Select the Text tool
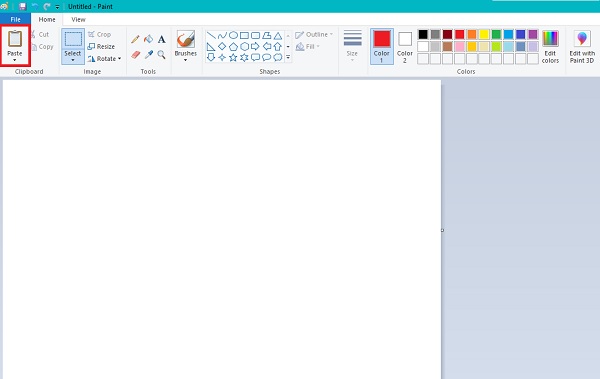600x379 pixels. tap(161, 39)
